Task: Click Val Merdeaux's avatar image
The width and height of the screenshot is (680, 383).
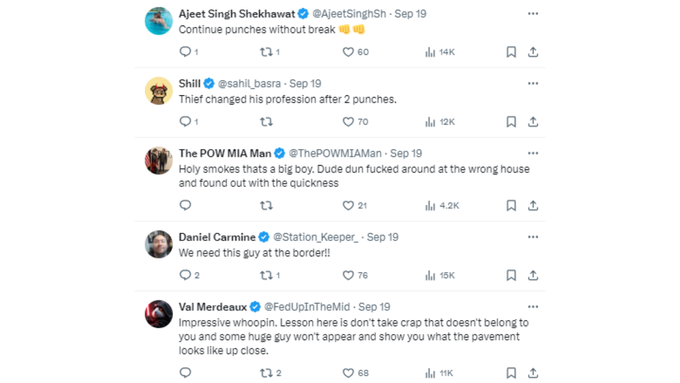Action: pos(159,314)
